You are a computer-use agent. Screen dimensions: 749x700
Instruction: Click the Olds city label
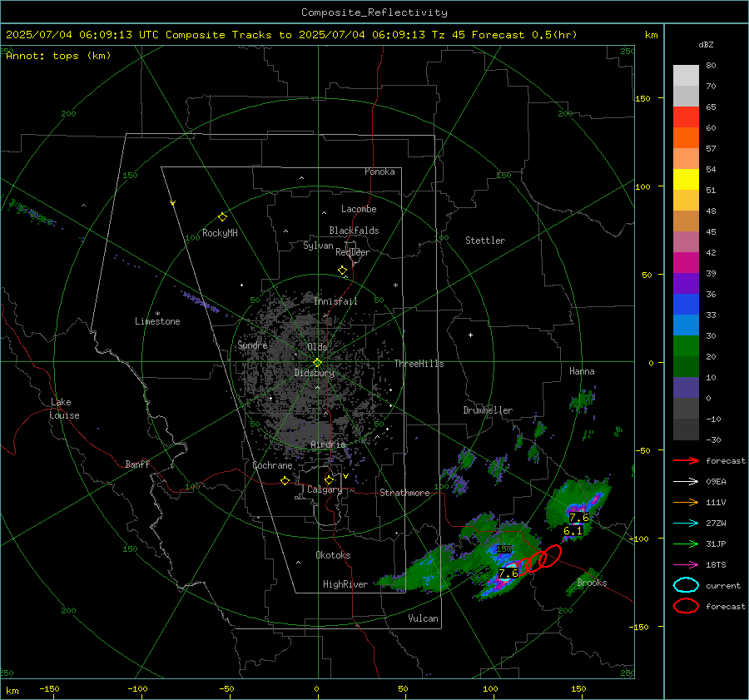(317, 347)
